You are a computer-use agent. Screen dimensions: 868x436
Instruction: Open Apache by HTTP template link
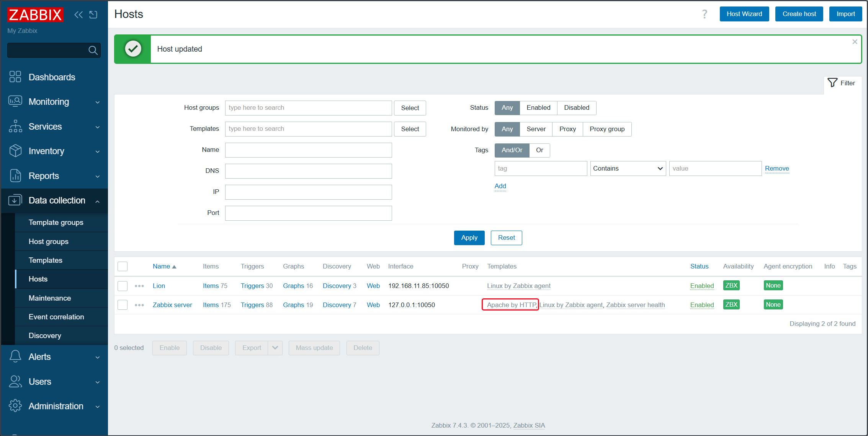pos(511,305)
